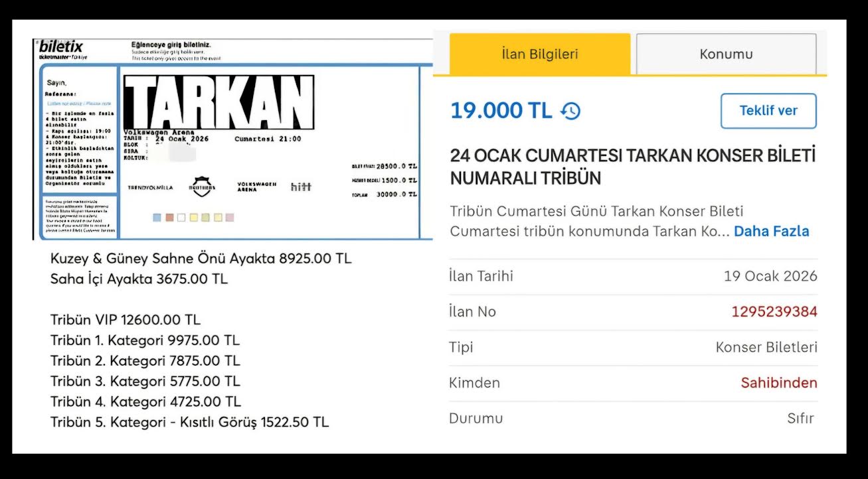Click the 19.000 TL listing price
This screenshot has width=868, height=479.
click(501, 111)
